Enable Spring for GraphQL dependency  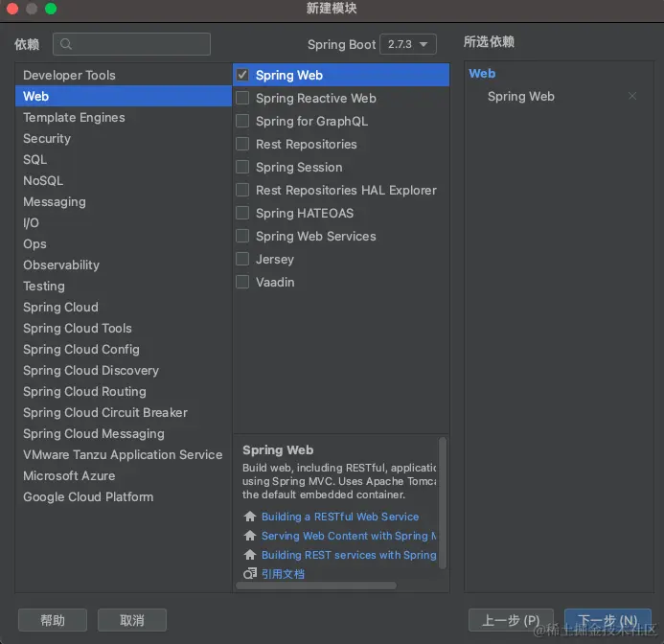point(242,121)
